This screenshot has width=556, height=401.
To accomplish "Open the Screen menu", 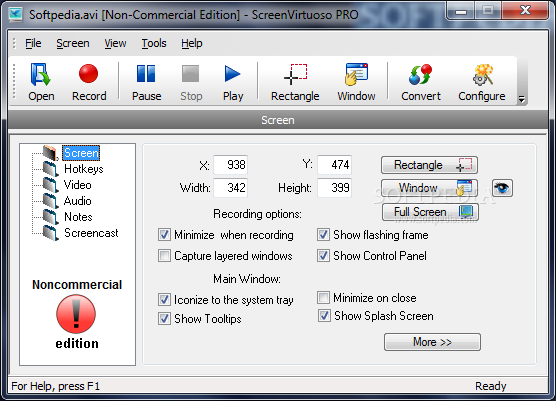I will point(73,43).
